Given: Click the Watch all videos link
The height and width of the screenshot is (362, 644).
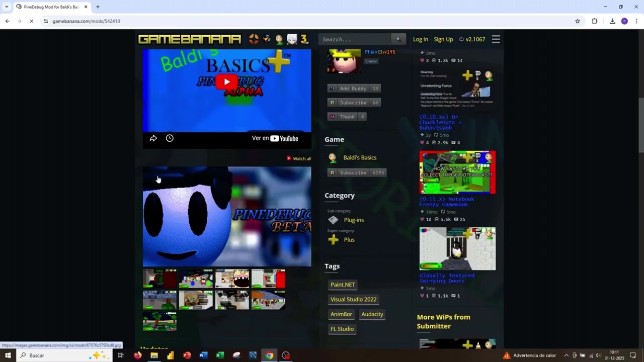Looking at the screenshot, I should (x=299, y=158).
